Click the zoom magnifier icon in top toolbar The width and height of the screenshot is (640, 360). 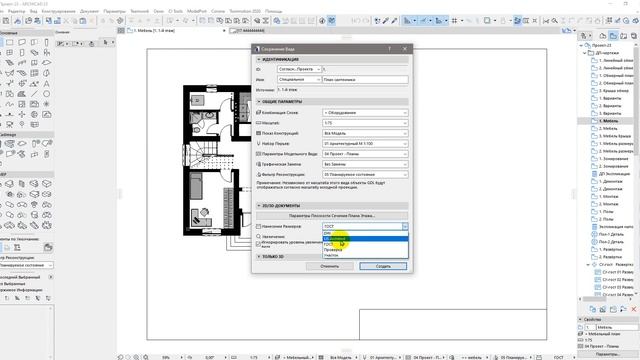pyautogui.click(x=555, y=20)
